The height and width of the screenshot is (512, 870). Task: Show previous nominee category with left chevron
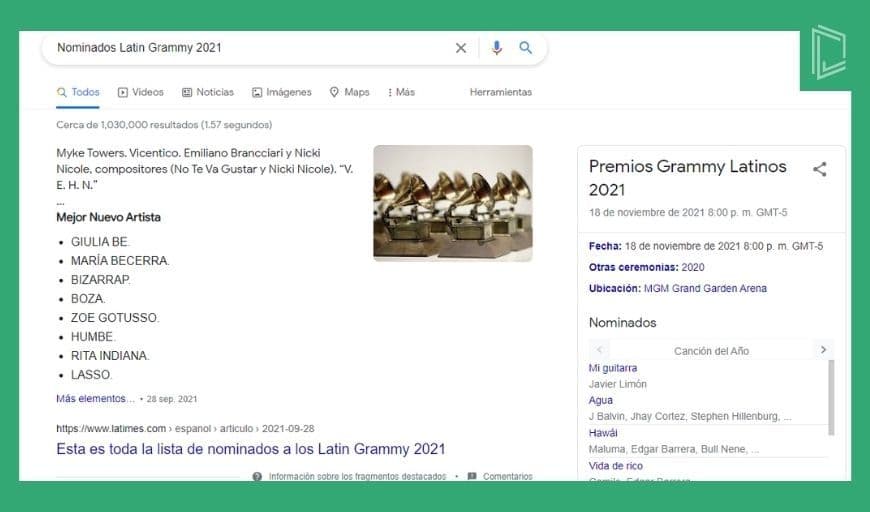point(600,349)
